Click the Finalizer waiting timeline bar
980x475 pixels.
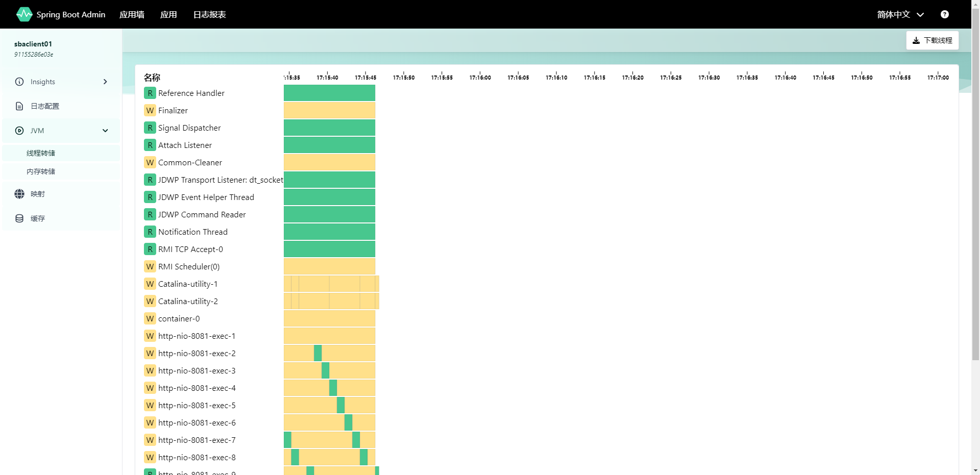(329, 110)
